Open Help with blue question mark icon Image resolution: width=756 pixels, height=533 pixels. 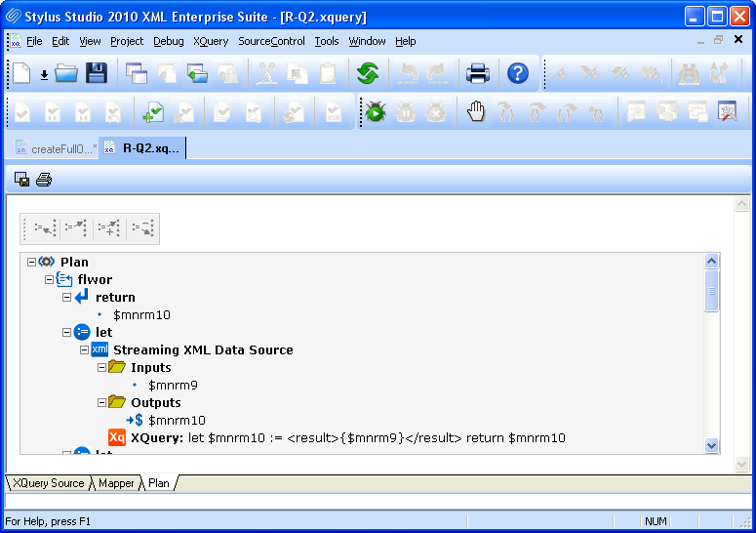pos(518,74)
